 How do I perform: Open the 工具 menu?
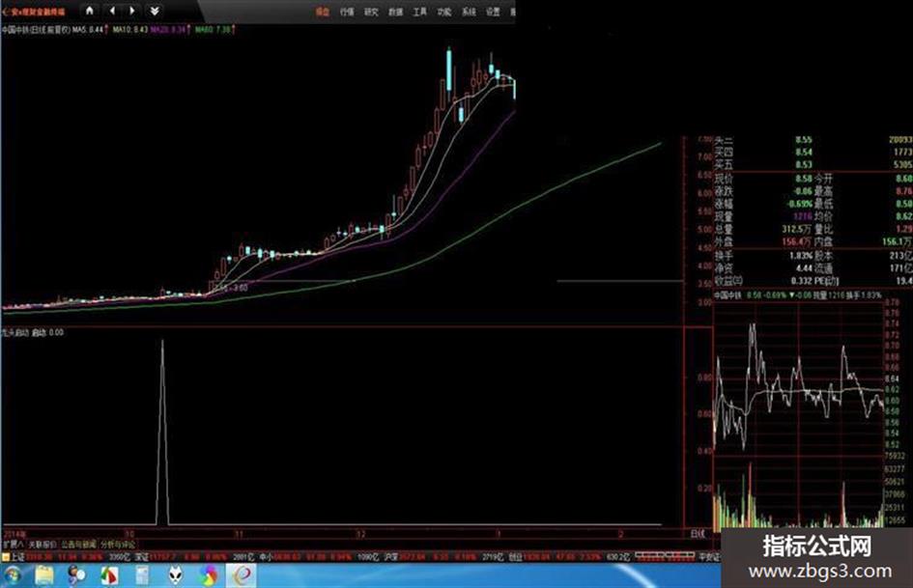click(420, 11)
